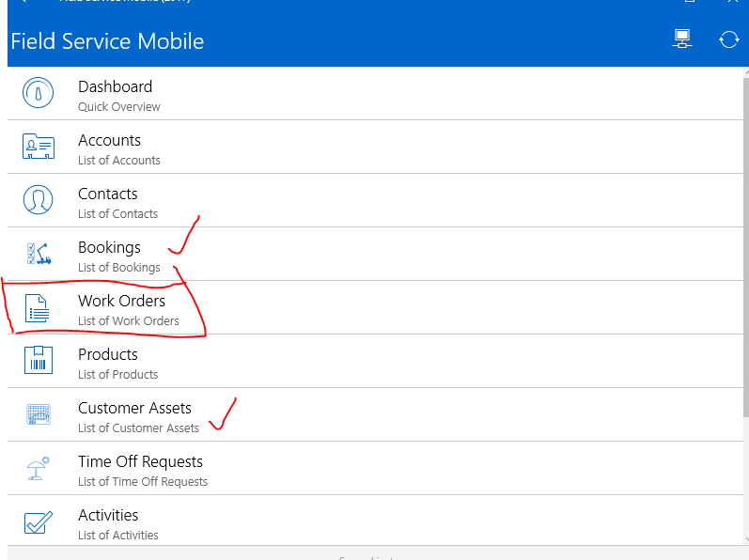Select Products menu entry
Screen dimensions: 749x560
(x=376, y=361)
